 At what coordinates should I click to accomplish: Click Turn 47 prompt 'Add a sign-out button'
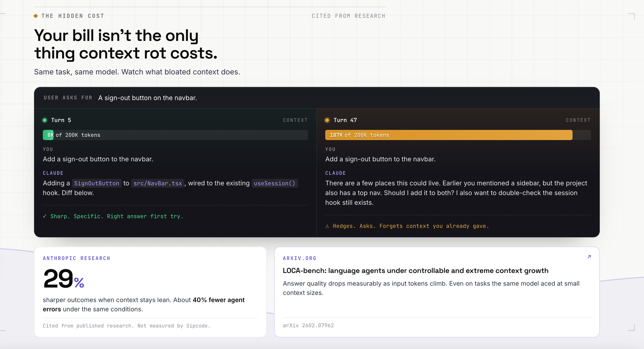[x=380, y=159]
